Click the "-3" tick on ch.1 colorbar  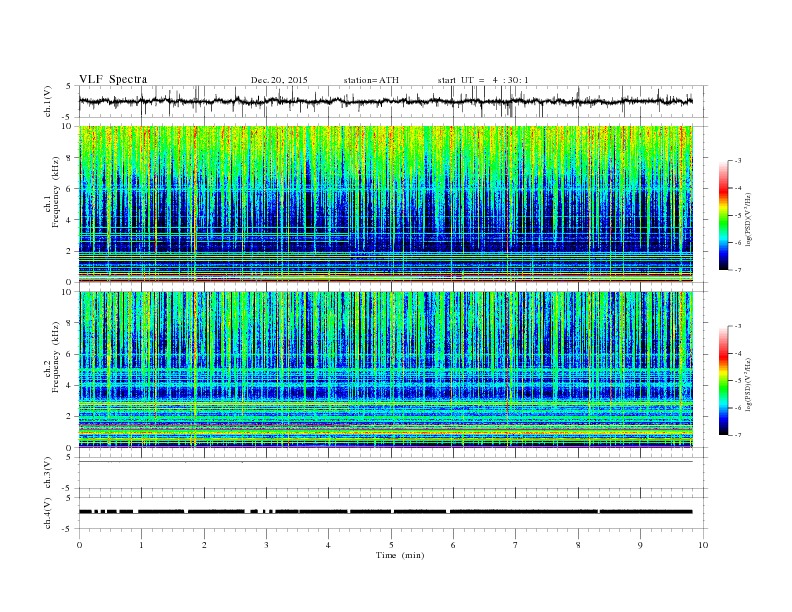[x=738, y=161]
